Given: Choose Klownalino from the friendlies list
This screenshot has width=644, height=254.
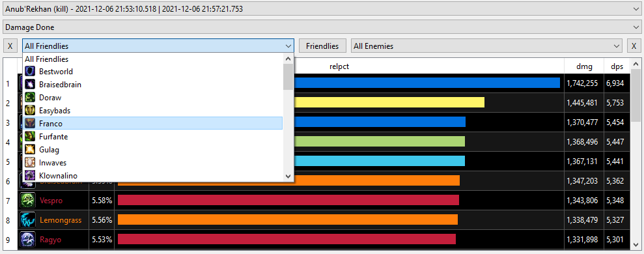Looking at the screenshot, I should (x=153, y=175).
